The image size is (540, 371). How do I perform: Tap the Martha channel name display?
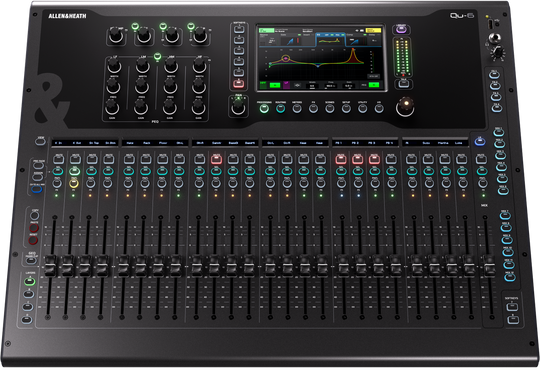pyautogui.click(x=443, y=143)
